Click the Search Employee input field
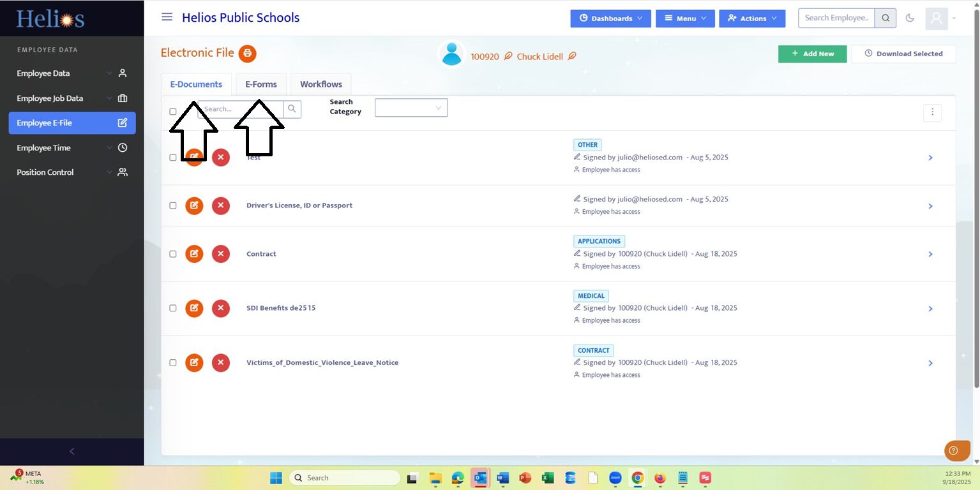Viewport: 980px width, 490px height. pos(836,18)
